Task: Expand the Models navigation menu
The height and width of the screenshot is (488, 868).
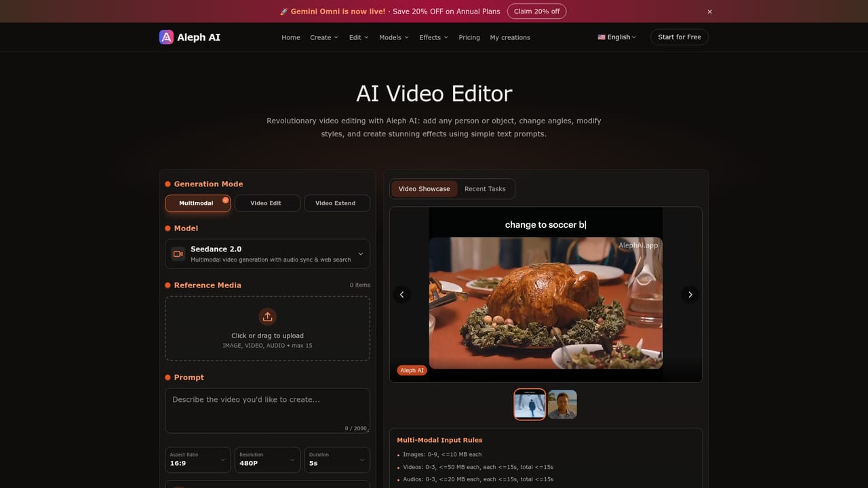Action: [x=394, y=37]
